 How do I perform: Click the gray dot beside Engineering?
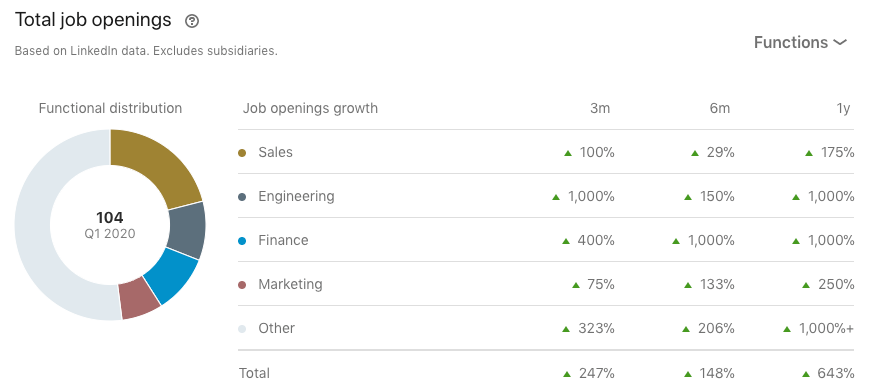click(x=242, y=197)
